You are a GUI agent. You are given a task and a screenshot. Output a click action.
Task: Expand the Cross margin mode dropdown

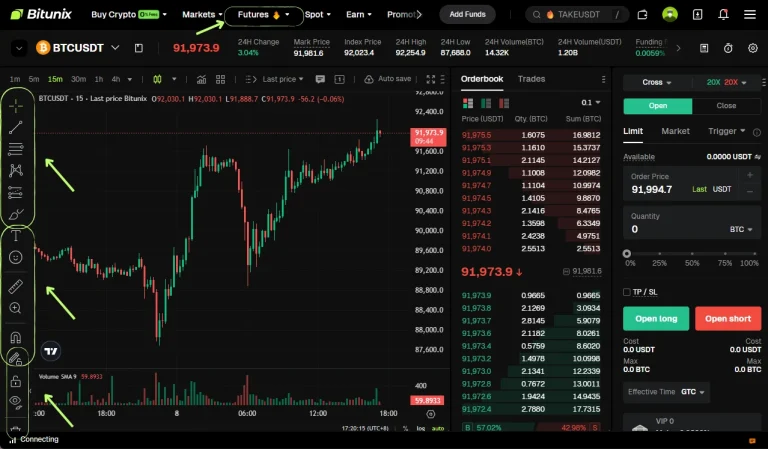657,82
